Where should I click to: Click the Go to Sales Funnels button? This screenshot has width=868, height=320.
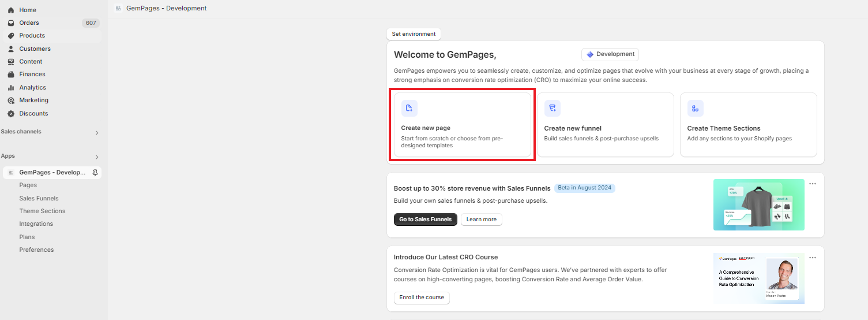[x=426, y=219]
